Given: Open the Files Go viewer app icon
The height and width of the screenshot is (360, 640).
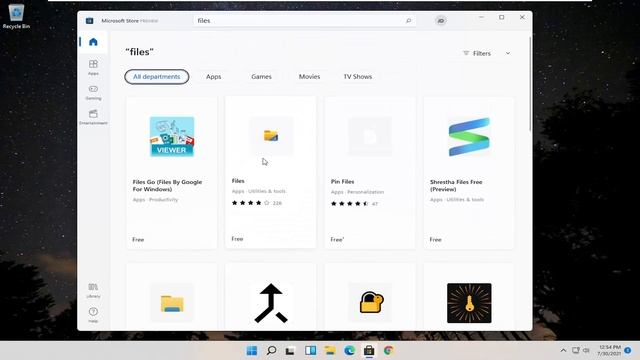Looking at the screenshot, I should 172,137.
